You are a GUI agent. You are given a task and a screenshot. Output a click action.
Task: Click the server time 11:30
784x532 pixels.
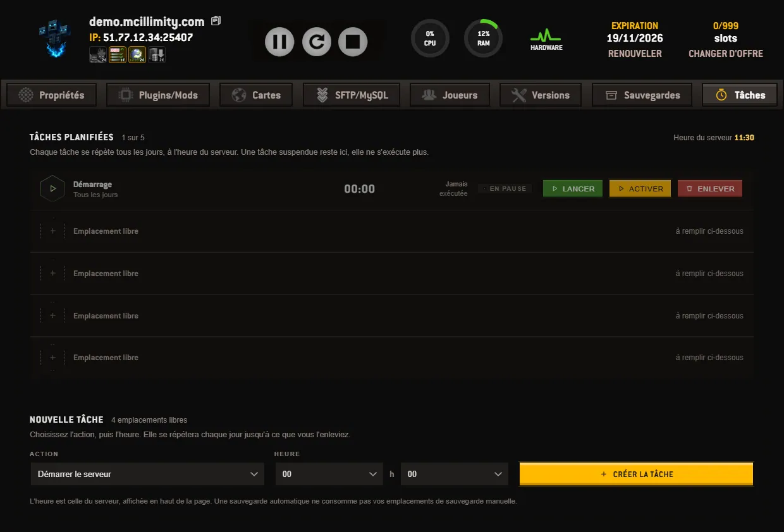pyautogui.click(x=744, y=138)
